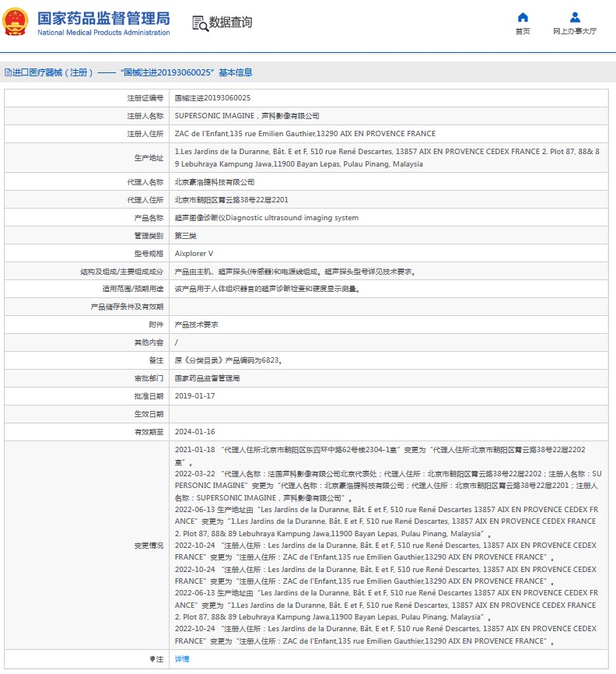
Task: Select the 产品由主机、超声探头 composition text
Action: (295, 272)
